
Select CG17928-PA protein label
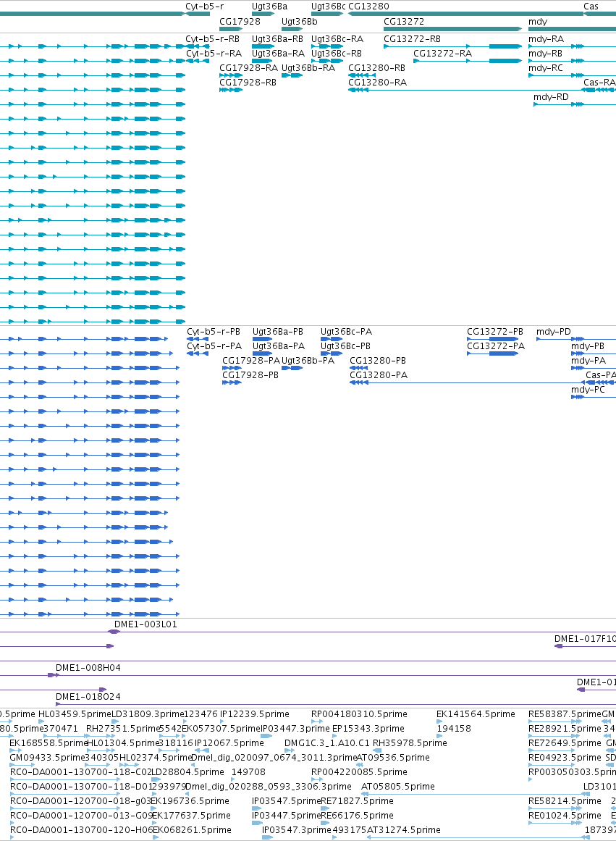251,361
